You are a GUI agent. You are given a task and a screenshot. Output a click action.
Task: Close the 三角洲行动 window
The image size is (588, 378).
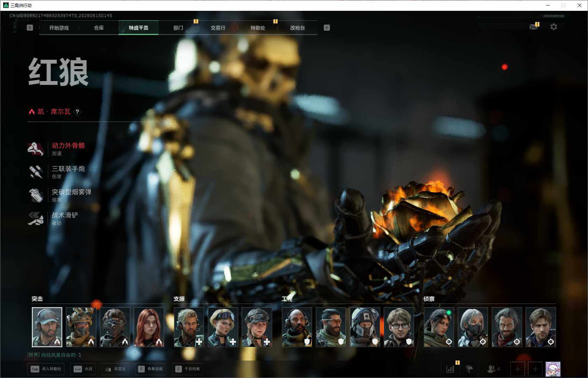tap(580, 5)
